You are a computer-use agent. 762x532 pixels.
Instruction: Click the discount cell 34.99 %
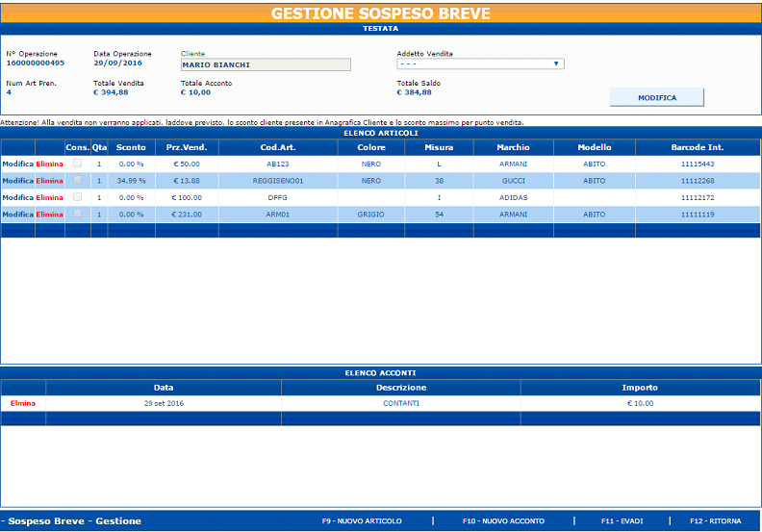(131, 181)
